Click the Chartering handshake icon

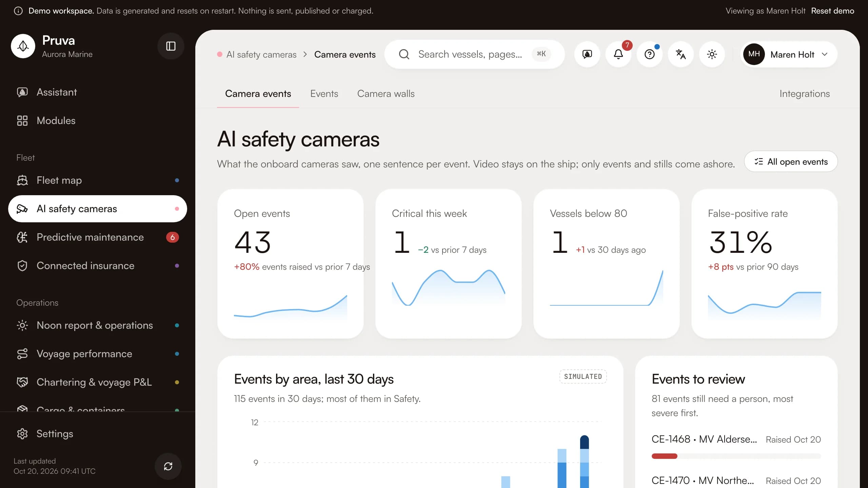(x=22, y=382)
